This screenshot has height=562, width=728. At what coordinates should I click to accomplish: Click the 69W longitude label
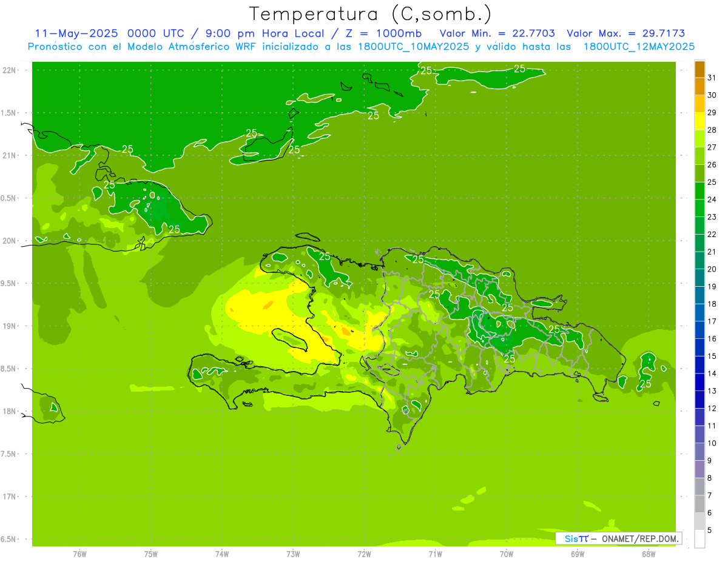578,554
